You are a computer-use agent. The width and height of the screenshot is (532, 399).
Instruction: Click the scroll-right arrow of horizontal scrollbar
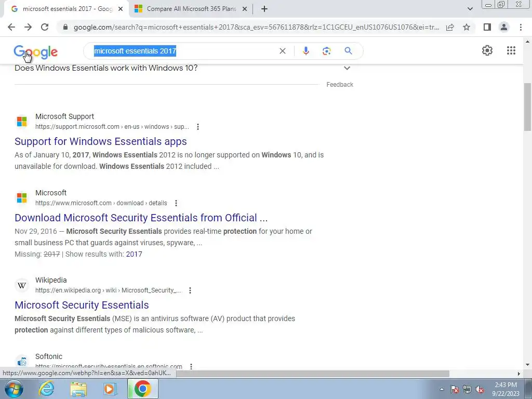(x=518, y=374)
